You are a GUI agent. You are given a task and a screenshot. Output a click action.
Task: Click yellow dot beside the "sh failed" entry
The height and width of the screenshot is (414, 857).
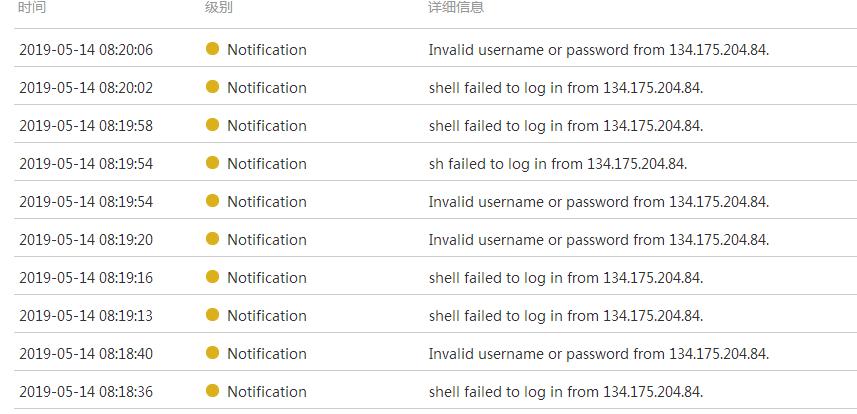(212, 163)
